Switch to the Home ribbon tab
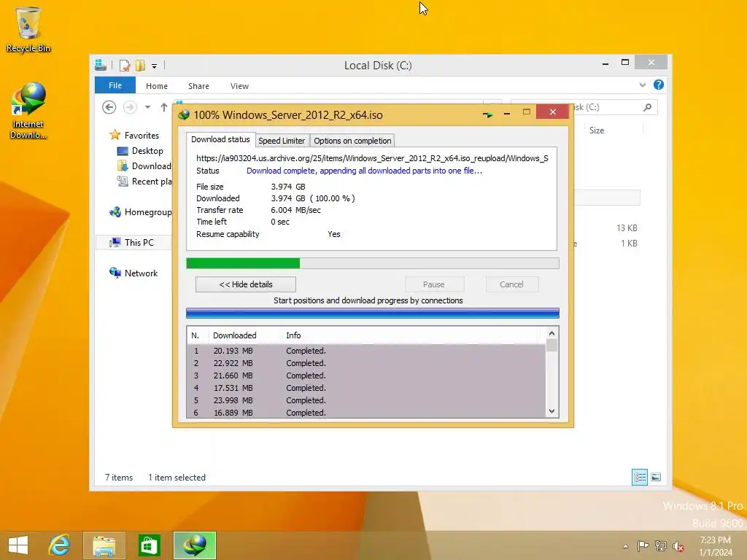 (157, 86)
